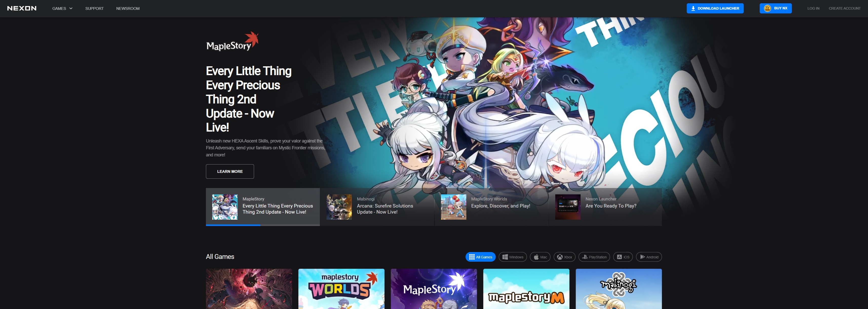This screenshot has height=309, width=868.
Task: Select the Mabinogi Arcana slide tab
Action: [x=377, y=207]
